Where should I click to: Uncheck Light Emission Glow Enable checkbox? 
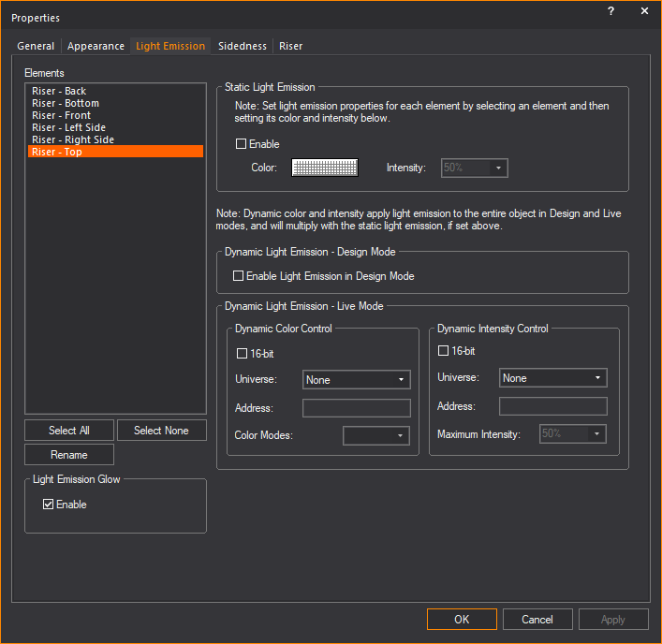(49, 505)
